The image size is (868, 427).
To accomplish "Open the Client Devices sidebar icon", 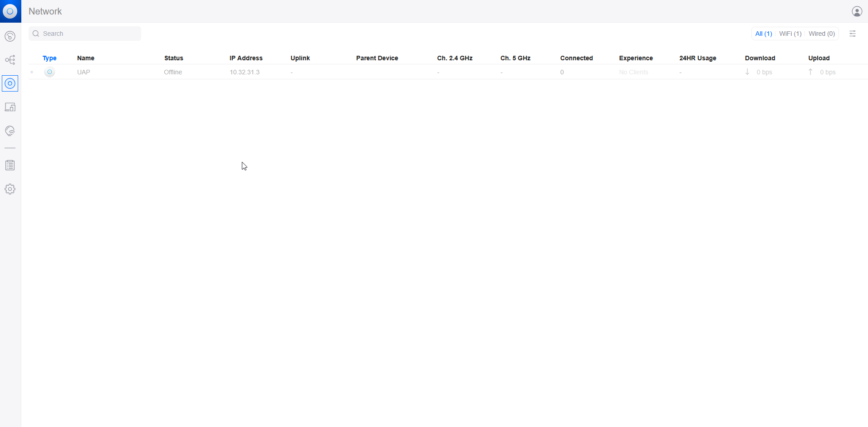I will [10, 107].
